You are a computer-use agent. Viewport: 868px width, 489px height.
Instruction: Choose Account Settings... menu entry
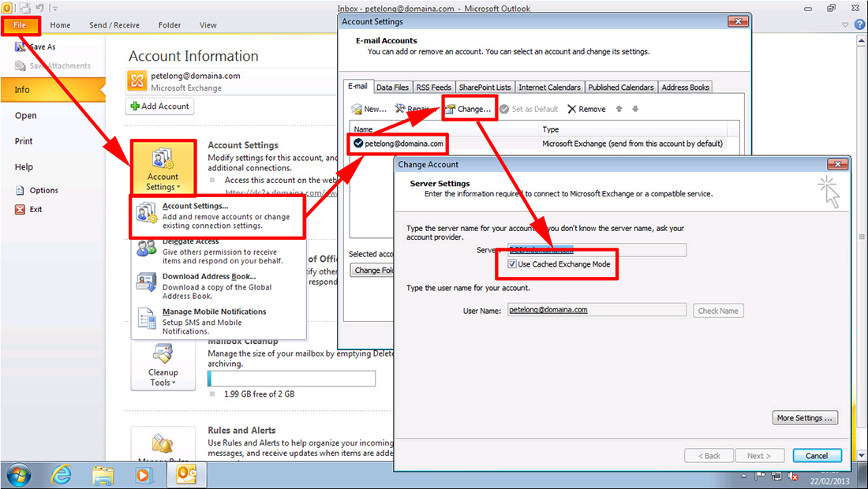point(218,216)
